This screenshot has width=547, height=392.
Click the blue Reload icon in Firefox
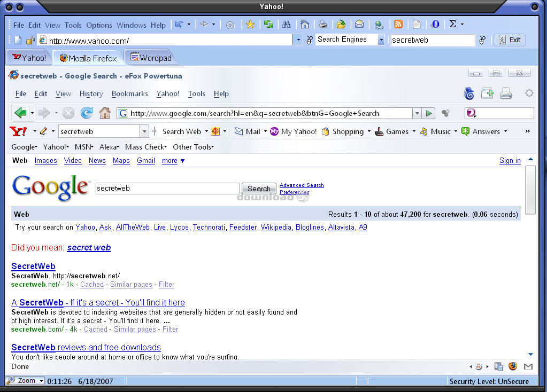click(x=87, y=113)
